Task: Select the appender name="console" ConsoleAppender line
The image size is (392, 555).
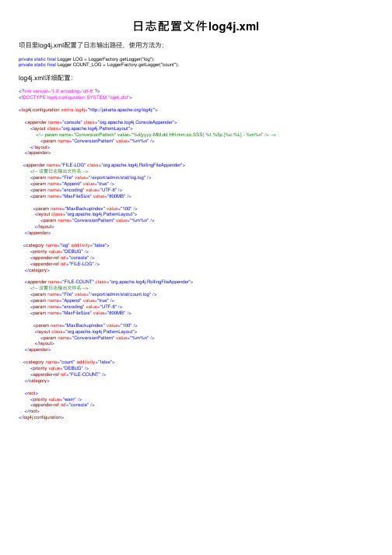Action: (101, 122)
